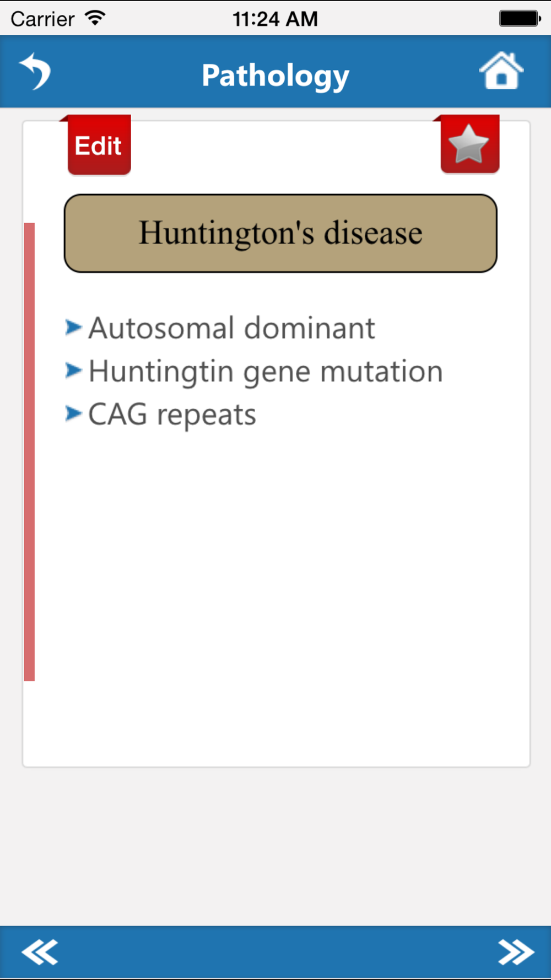The image size is (551, 980).
Task: Tap the Carrier label in status bar
Action: 42,19
